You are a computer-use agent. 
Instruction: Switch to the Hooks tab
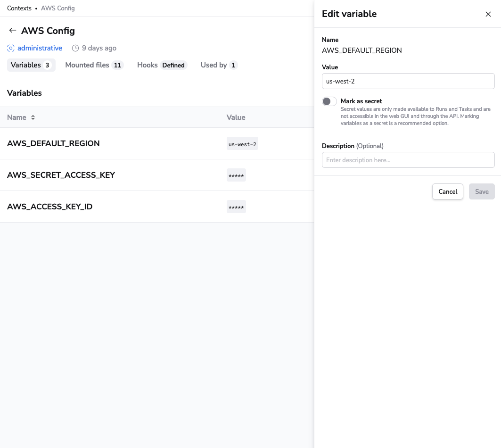coord(161,65)
